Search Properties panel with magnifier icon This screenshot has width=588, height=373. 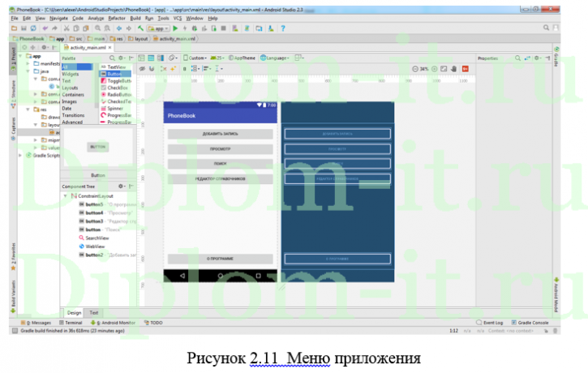click(517, 58)
